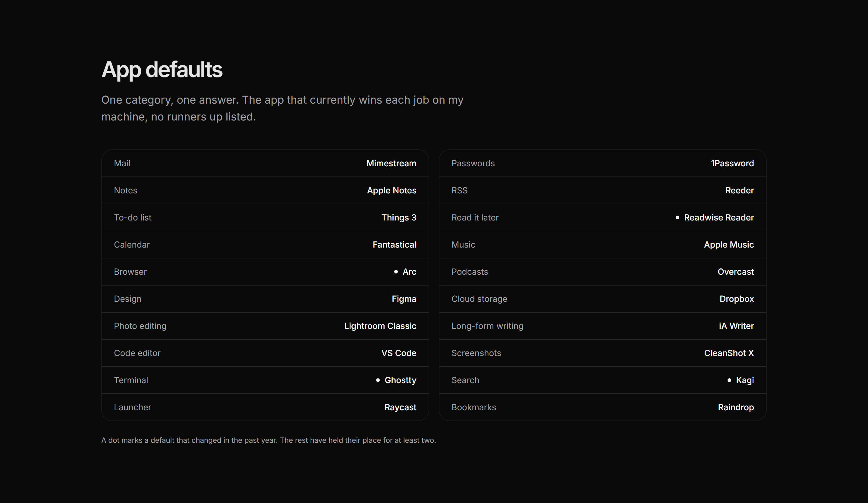This screenshot has width=868, height=503.
Task: Select the Calendar category label
Action: tap(132, 245)
